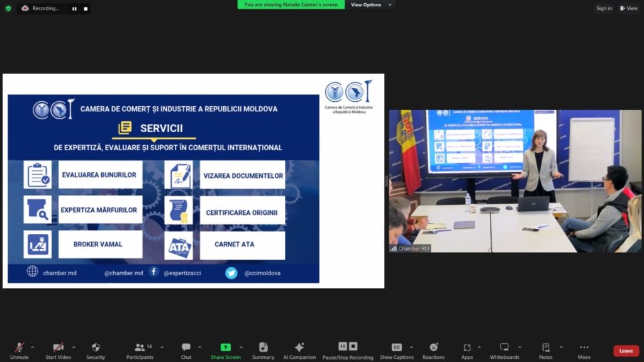The height and width of the screenshot is (362, 644).
Task: Click the Unmute microphone icon
Action: [19, 347]
